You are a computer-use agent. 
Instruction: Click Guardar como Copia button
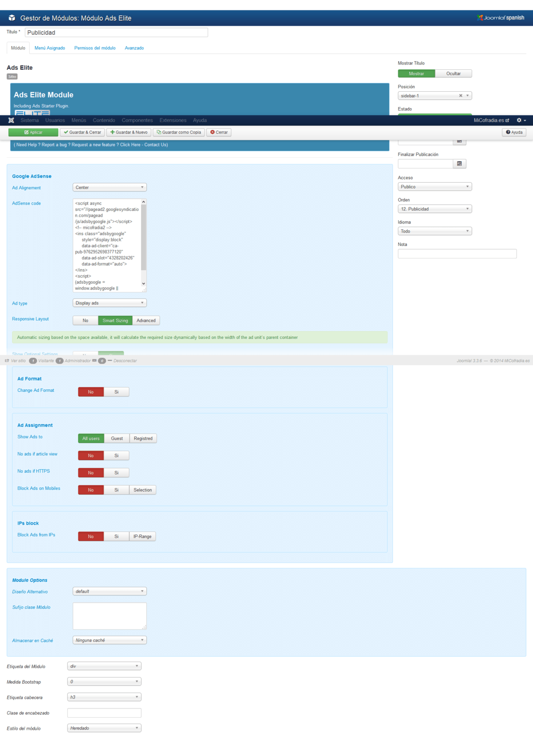(179, 132)
